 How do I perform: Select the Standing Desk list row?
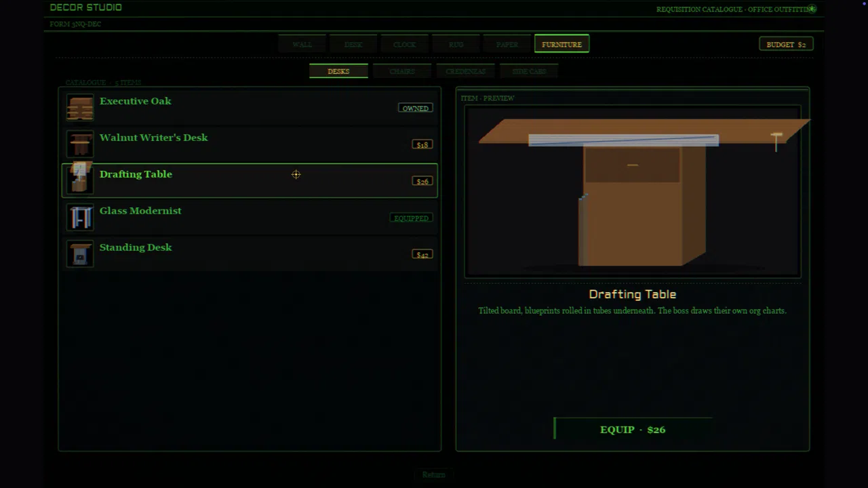click(250, 254)
